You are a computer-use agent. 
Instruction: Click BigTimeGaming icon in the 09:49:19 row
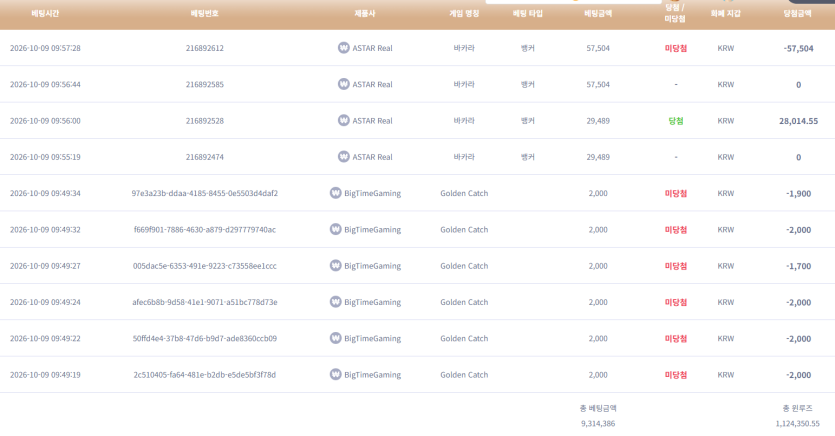(x=335, y=374)
